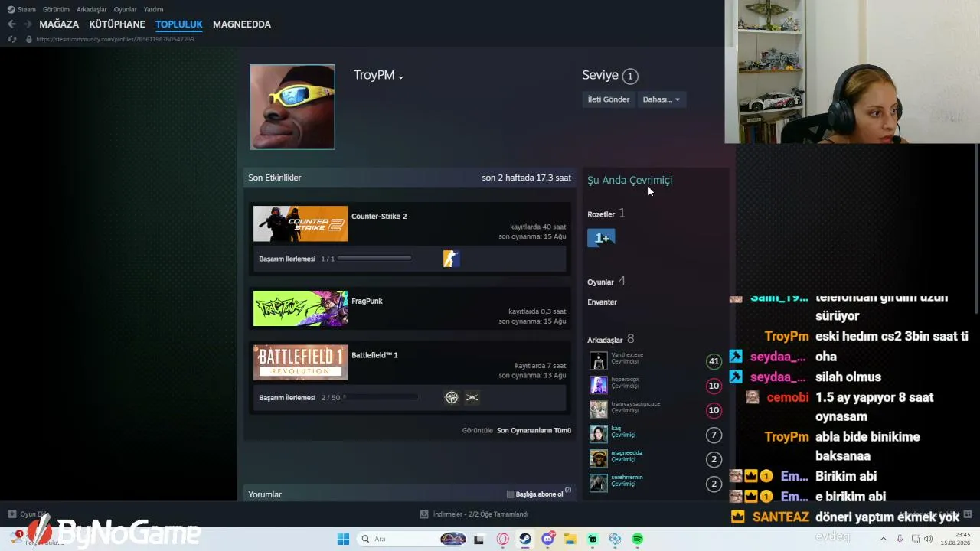
Task: Click the Steam profile URL address
Action: (115, 39)
